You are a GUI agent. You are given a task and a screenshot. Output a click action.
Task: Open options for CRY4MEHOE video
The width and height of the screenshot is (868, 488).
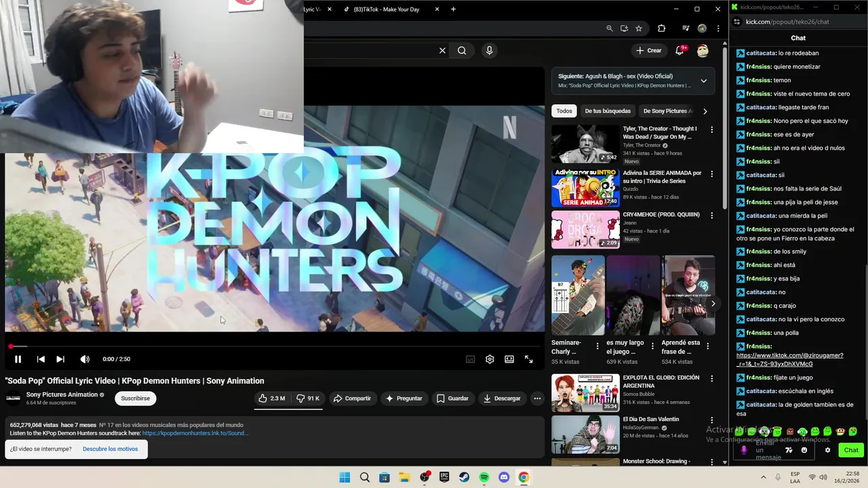[711, 216]
